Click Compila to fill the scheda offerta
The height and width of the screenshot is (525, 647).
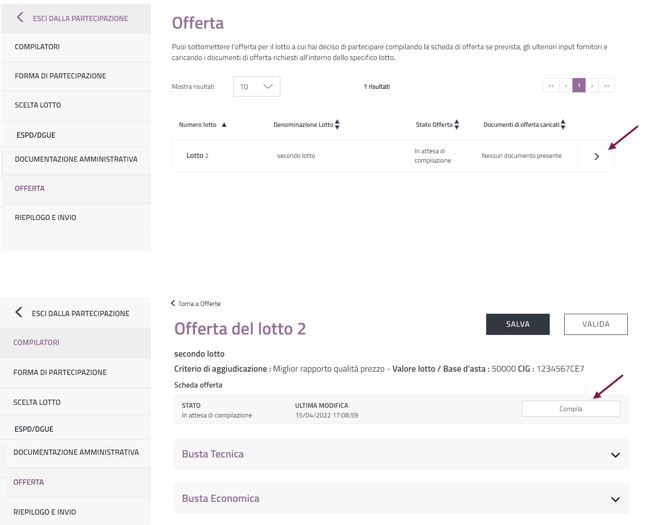coord(570,409)
